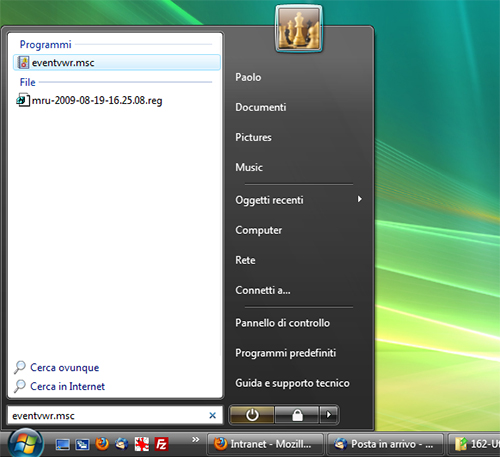Click Cerca ovunque link
Viewport: 500px width, 457px height.
pyautogui.click(x=65, y=367)
